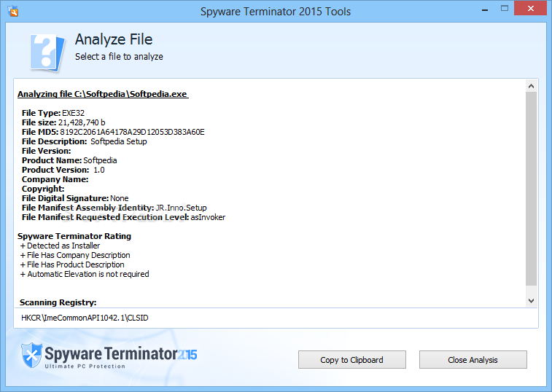Click the Spyware Terminator shield logo
Image resolution: width=552 pixels, height=392 pixels.
[x=31, y=355]
